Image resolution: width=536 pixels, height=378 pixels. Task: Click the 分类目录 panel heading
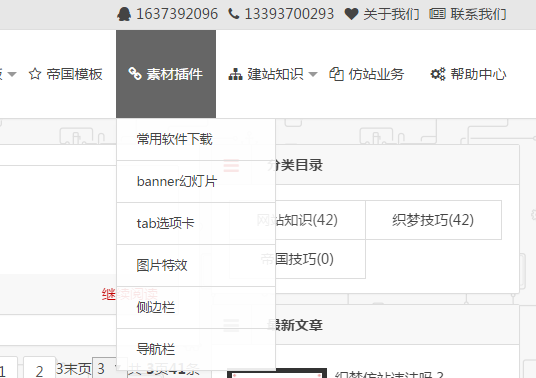(x=295, y=165)
